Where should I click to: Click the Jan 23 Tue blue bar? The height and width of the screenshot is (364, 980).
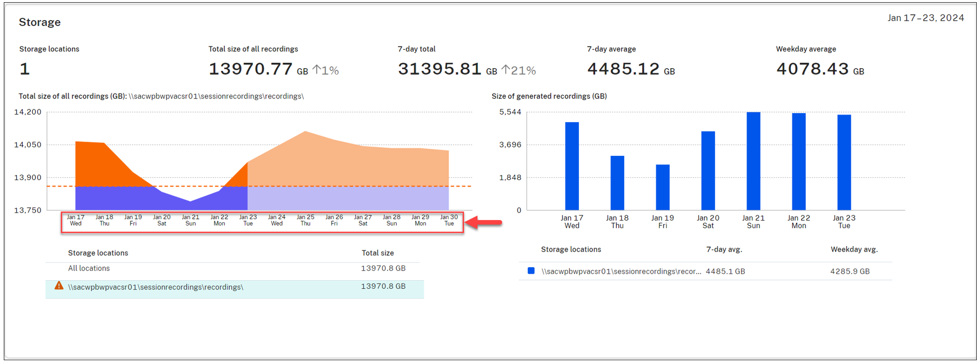coord(844,162)
